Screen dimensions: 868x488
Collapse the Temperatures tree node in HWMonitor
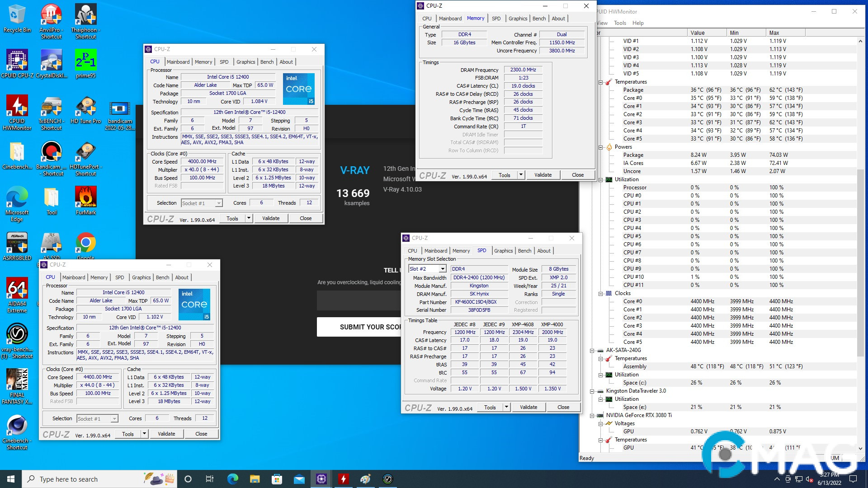(x=601, y=82)
